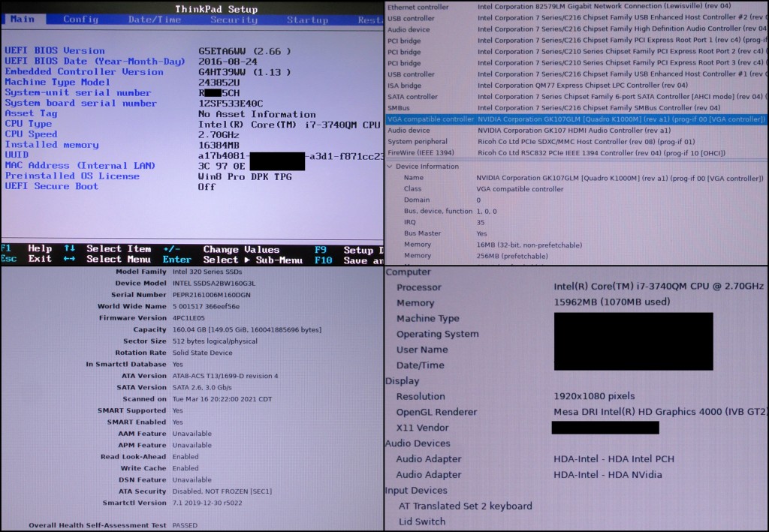Select the Preinstalled OS License label
The height and width of the screenshot is (532, 769).
tap(71, 176)
